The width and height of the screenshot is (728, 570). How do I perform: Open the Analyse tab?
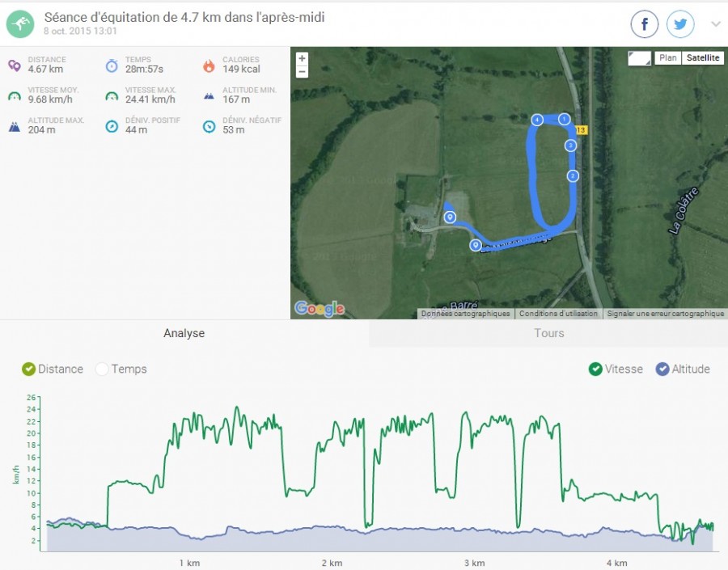click(x=184, y=333)
